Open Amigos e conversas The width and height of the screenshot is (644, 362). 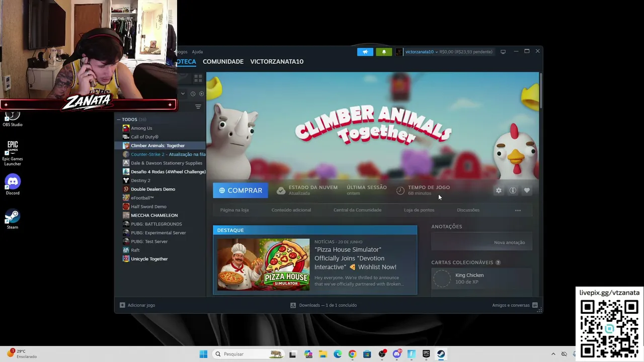[x=515, y=305]
